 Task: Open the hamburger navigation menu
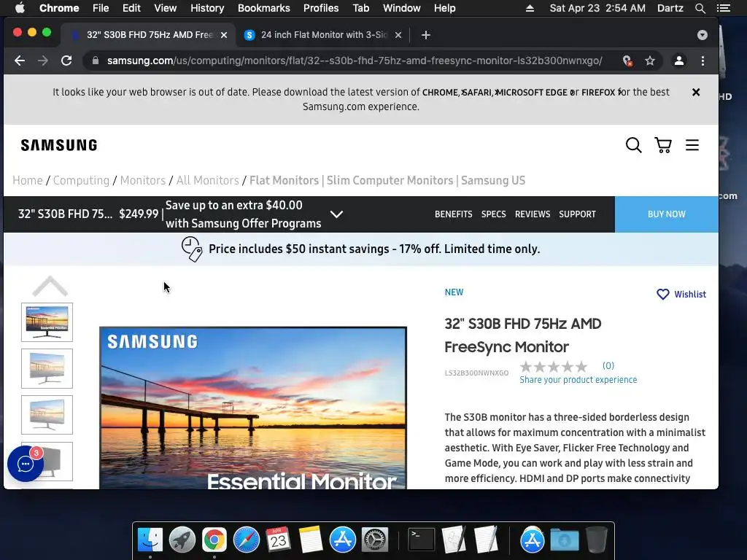click(x=692, y=145)
